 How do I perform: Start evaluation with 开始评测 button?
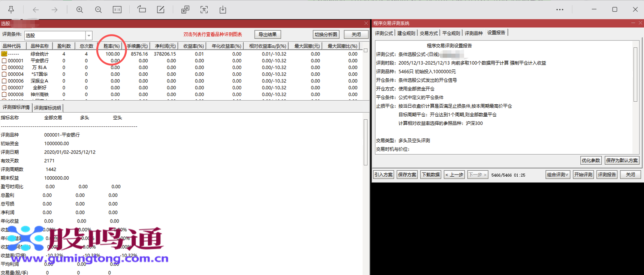[583, 175]
